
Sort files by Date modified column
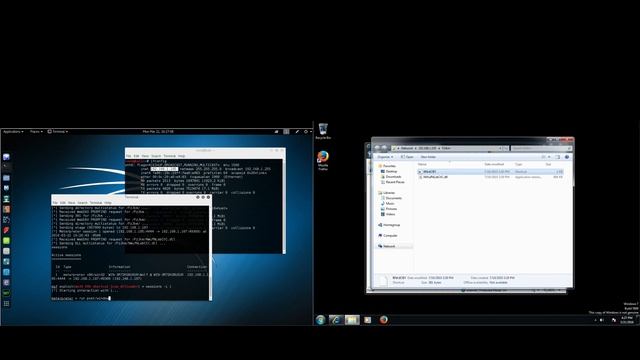click(x=494, y=164)
